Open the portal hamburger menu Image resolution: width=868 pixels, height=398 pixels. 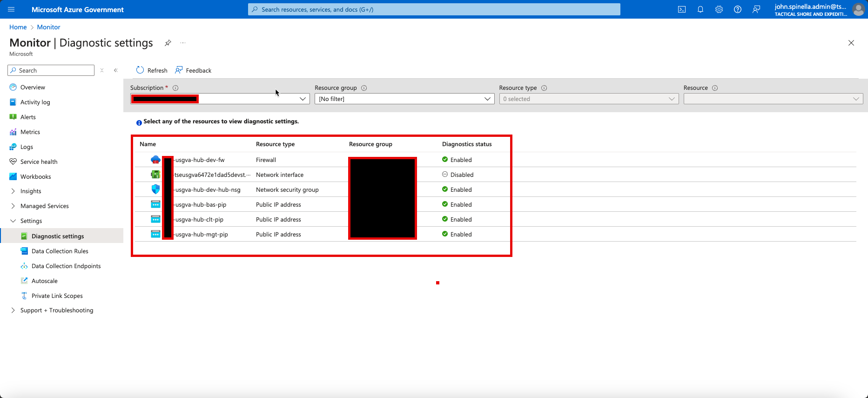coord(12,9)
